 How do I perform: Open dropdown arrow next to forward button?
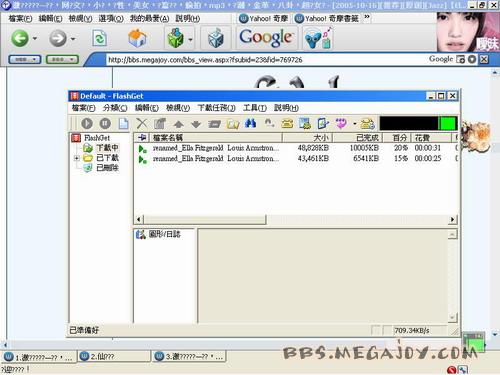(x=73, y=39)
